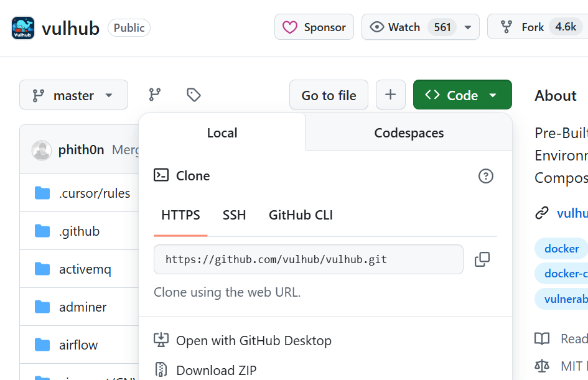This screenshot has width=588, height=380.
Task: Click the activemq folder icon
Action: point(42,269)
